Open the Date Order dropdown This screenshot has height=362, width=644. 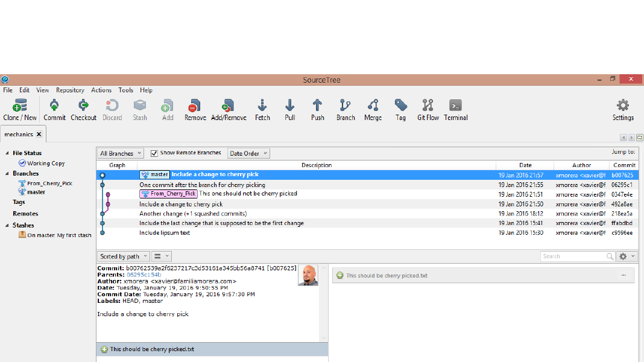[x=248, y=153]
